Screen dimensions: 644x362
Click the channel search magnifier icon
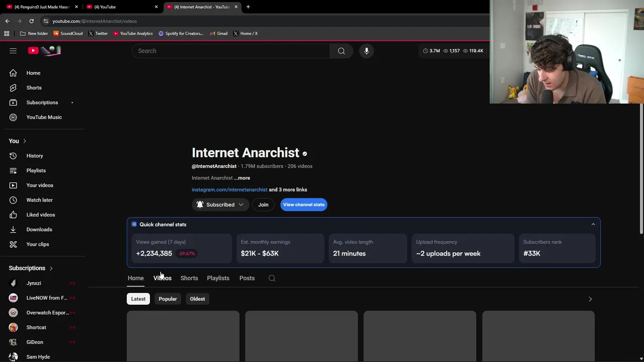click(x=272, y=278)
